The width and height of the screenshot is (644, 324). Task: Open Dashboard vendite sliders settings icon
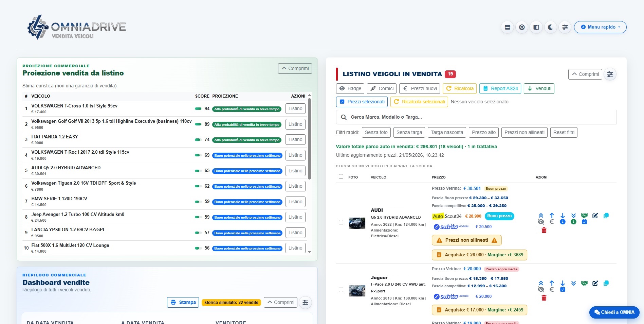pos(305,303)
